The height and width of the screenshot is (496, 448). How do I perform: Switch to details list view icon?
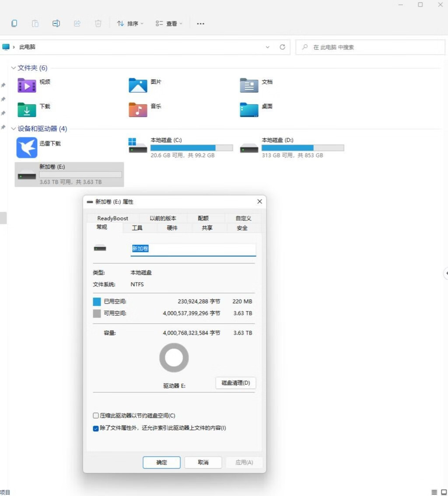pos(434,492)
